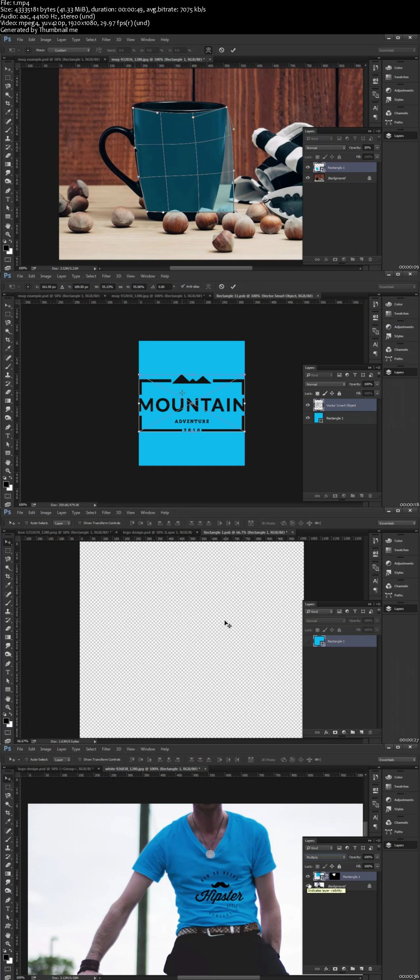
Task: Click foreground color swatch in mug frame
Action: point(6,248)
